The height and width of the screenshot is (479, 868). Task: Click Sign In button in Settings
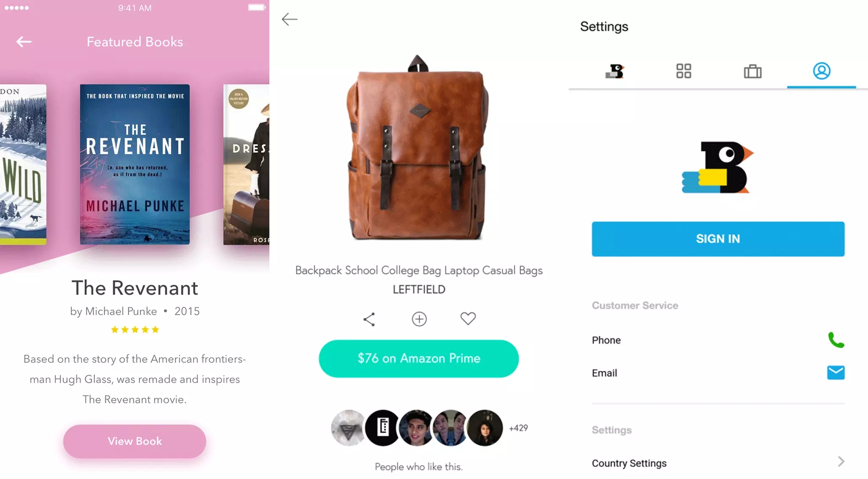point(717,238)
